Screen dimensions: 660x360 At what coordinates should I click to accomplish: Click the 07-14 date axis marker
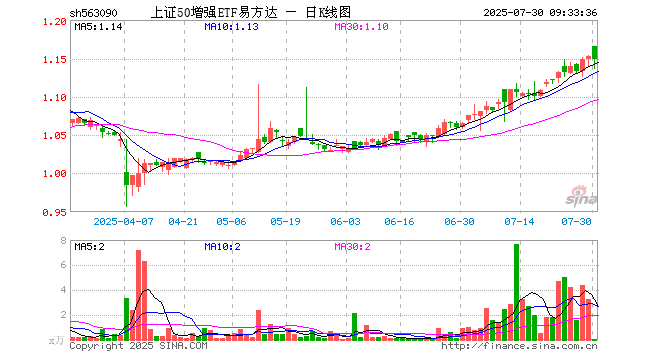click(519, 221)
